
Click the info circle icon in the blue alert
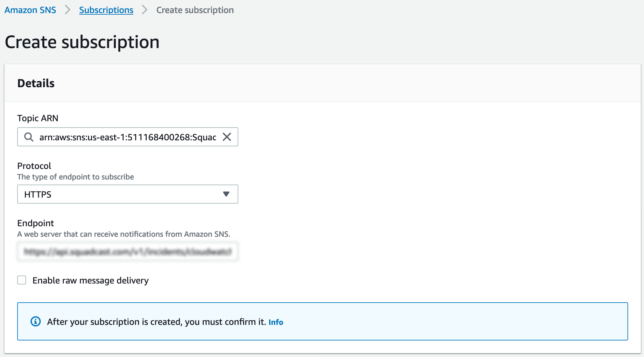point(36,322)
